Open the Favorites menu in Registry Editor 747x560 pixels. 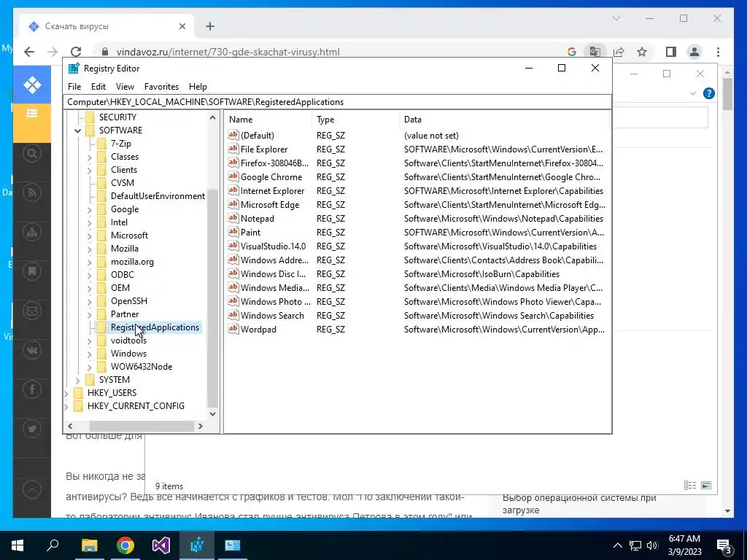[161, 87]
